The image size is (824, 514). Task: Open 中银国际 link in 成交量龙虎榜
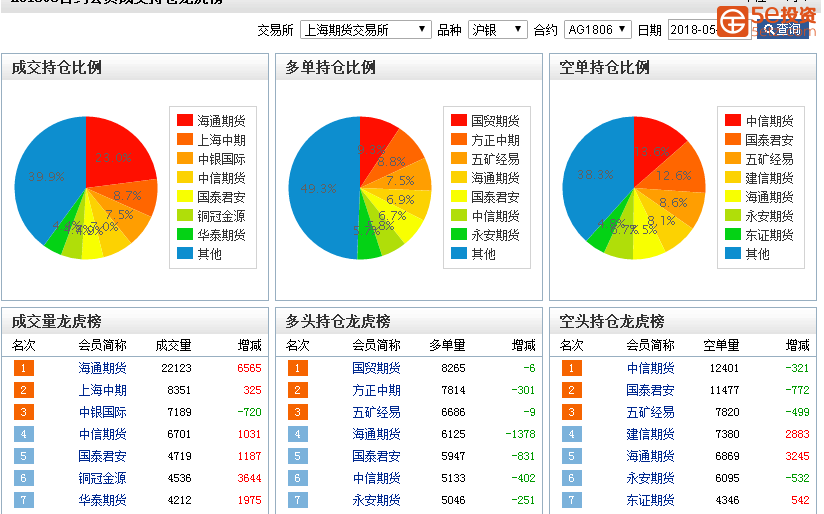point(102,412)
